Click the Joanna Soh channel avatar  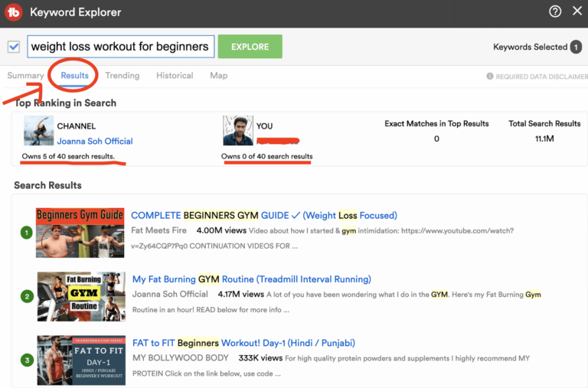pyautogui.click(x=38, y=130)
